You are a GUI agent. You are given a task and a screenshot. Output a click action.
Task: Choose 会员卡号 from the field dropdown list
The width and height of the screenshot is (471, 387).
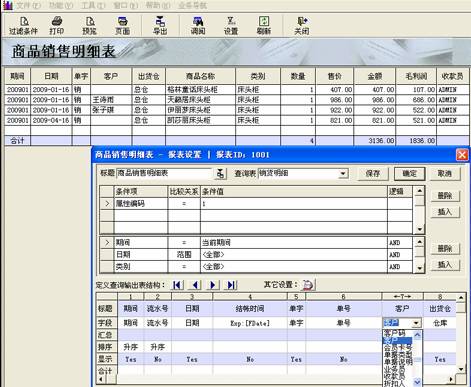click(398, 347)
